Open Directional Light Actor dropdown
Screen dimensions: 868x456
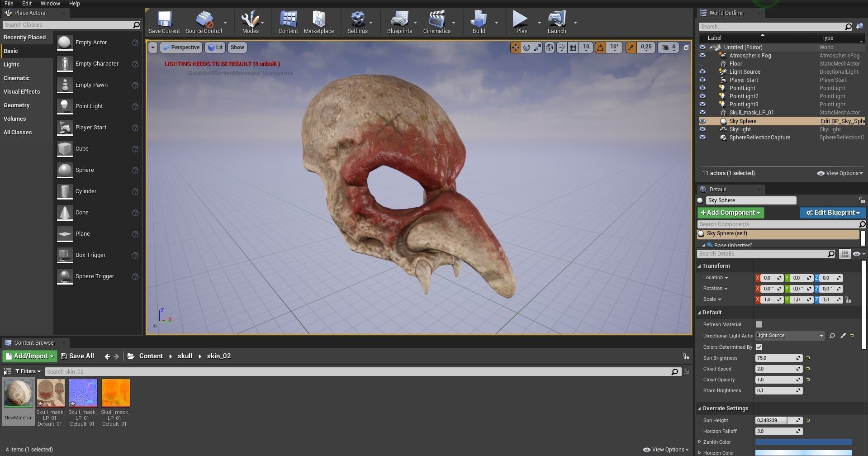point(790,336)
